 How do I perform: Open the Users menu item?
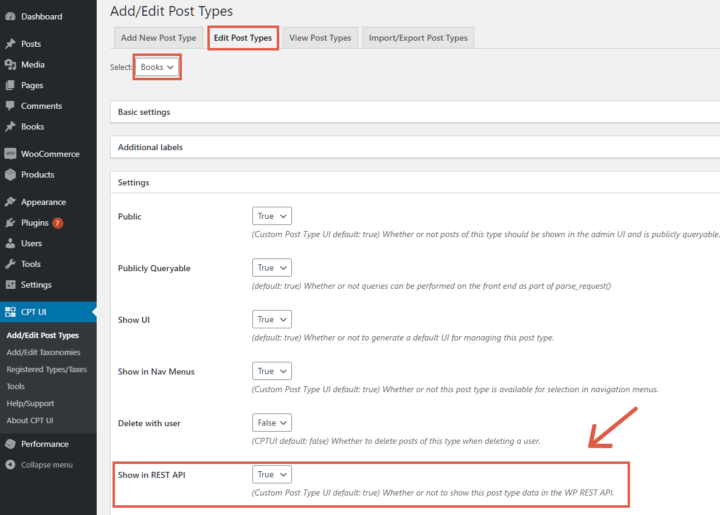48,243
